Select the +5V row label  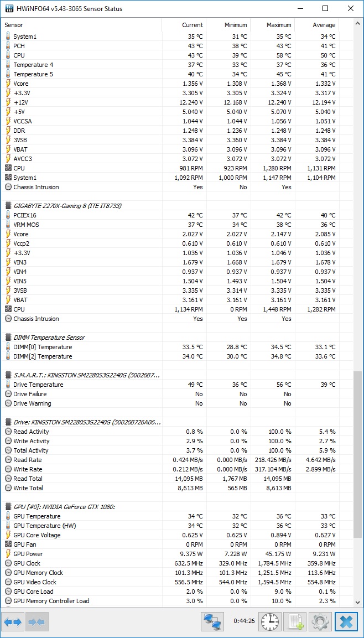(18, 111)
